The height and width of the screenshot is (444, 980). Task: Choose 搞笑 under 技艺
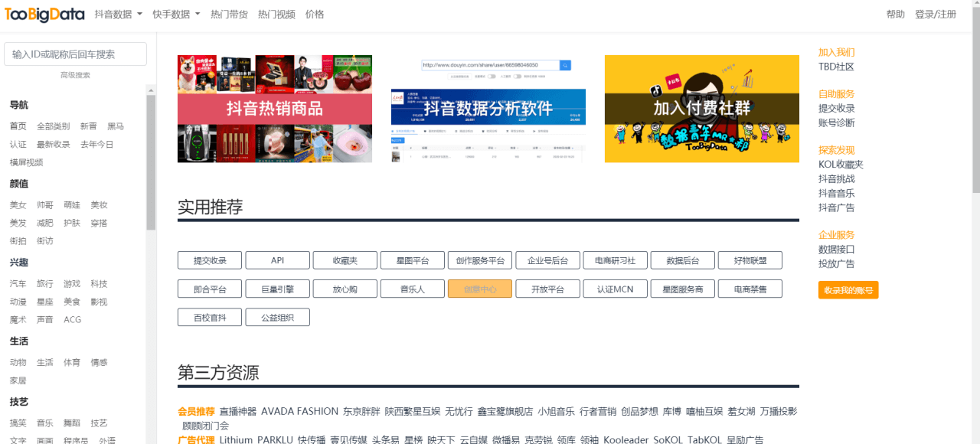pyautogui.click(x=18, y=423)
